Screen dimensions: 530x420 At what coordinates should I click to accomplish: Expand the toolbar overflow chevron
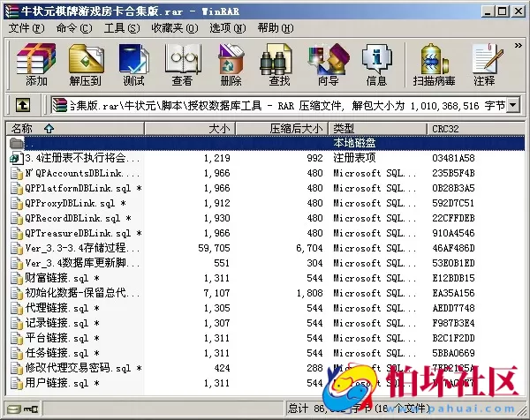tap(519, 45)
